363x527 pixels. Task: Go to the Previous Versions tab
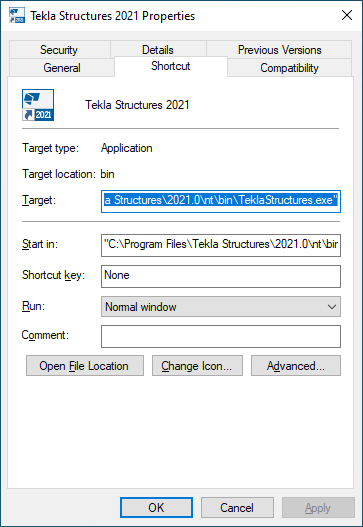pos(279,50)
